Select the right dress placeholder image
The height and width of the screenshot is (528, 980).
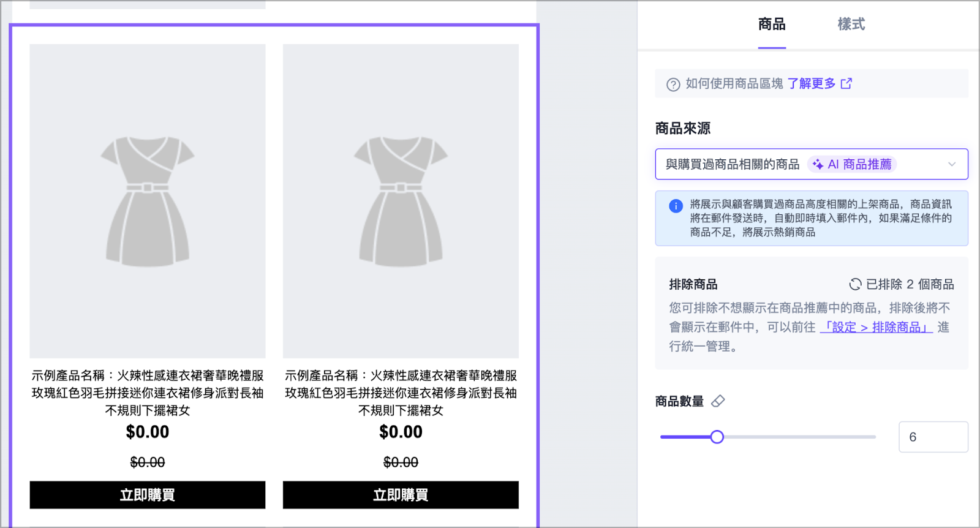[x=401, y=201]
